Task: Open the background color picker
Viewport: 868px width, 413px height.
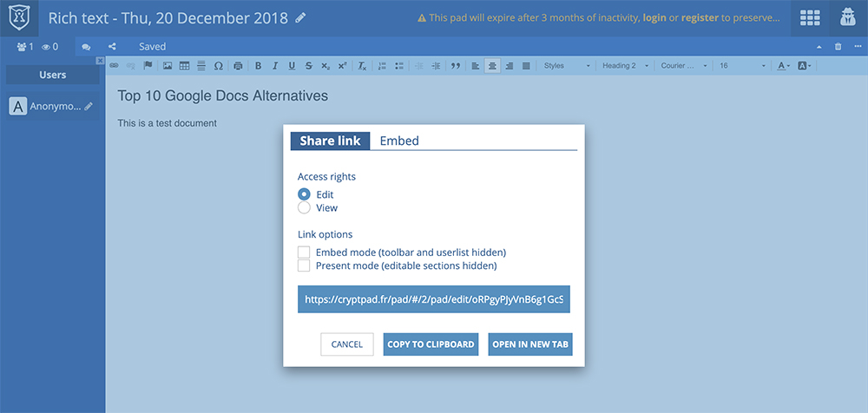Action: click(x=805, y=65)
